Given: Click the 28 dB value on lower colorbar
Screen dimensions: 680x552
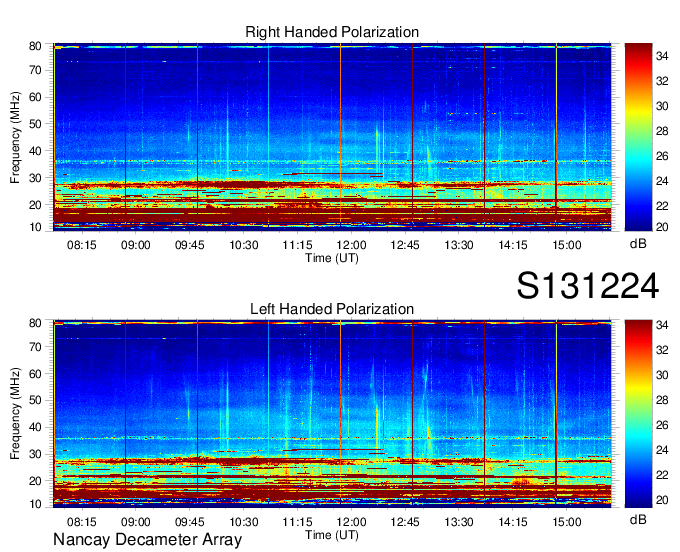Looking at the screenshot, I should point(662,400).
